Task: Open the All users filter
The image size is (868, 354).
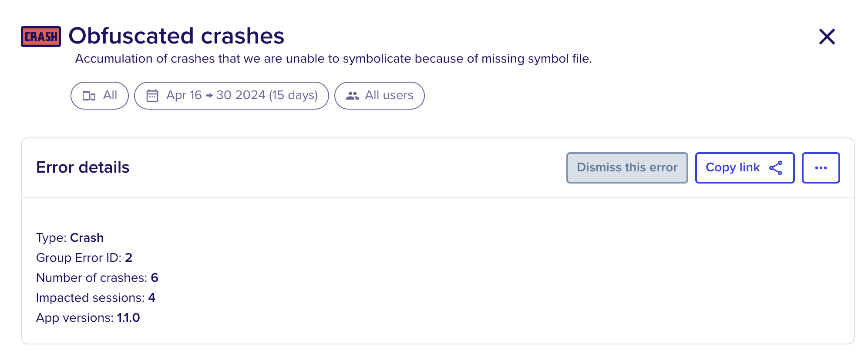Action: coord(379,96)
